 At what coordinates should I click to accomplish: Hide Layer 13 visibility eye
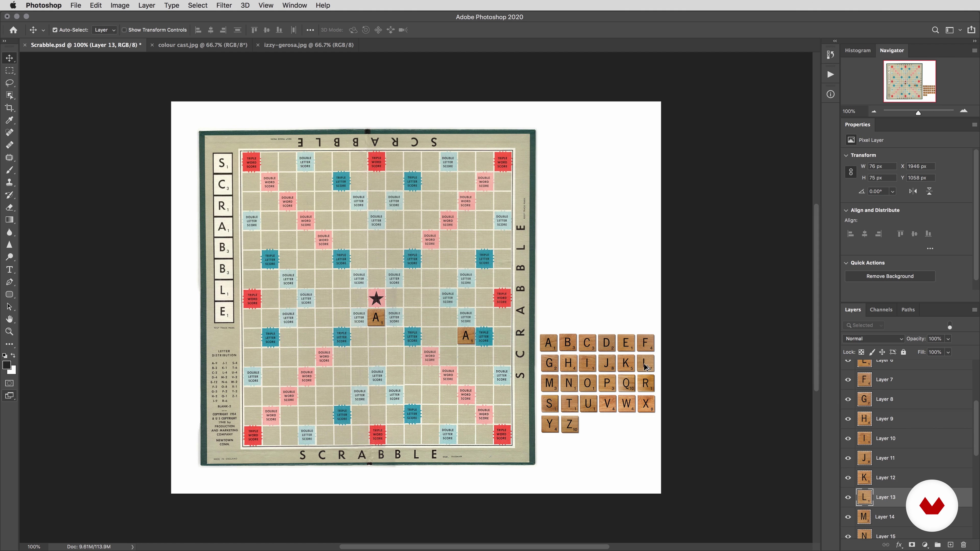click(x=848, y=497)
